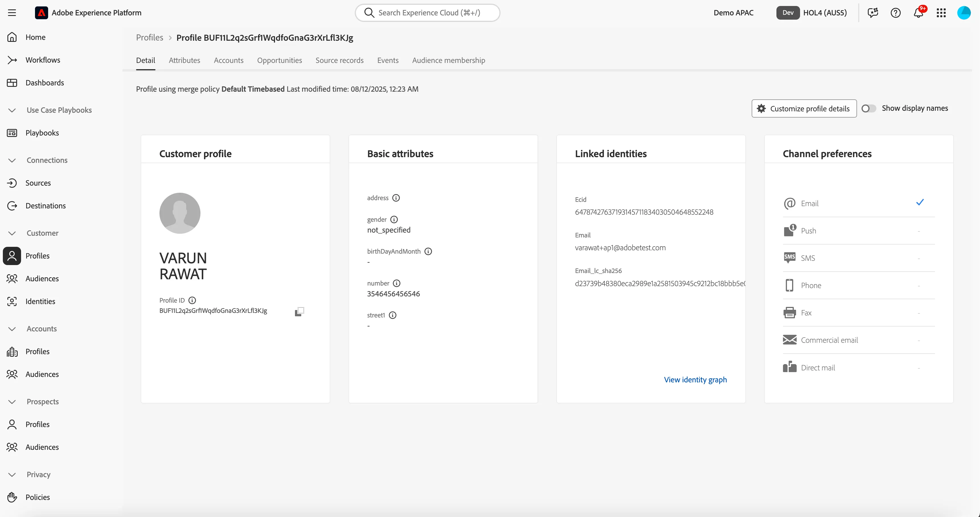Open the HOL4 (AUS5) sandbox selector
Image resolution: width=980 pixels, height=517 pixels.
pyautogui.click(x=811, y=13)
